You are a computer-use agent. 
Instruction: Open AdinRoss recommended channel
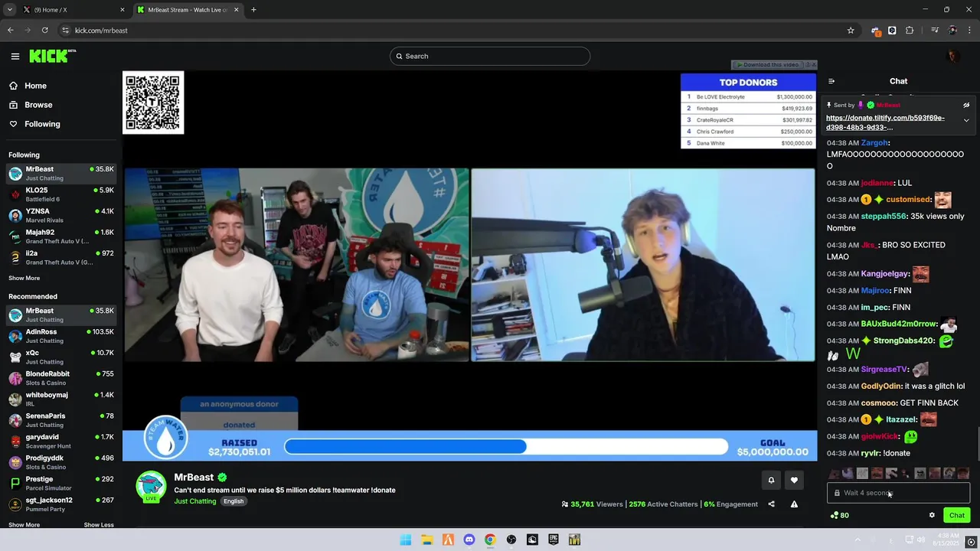pyautogui.click(x=61, y=336)
